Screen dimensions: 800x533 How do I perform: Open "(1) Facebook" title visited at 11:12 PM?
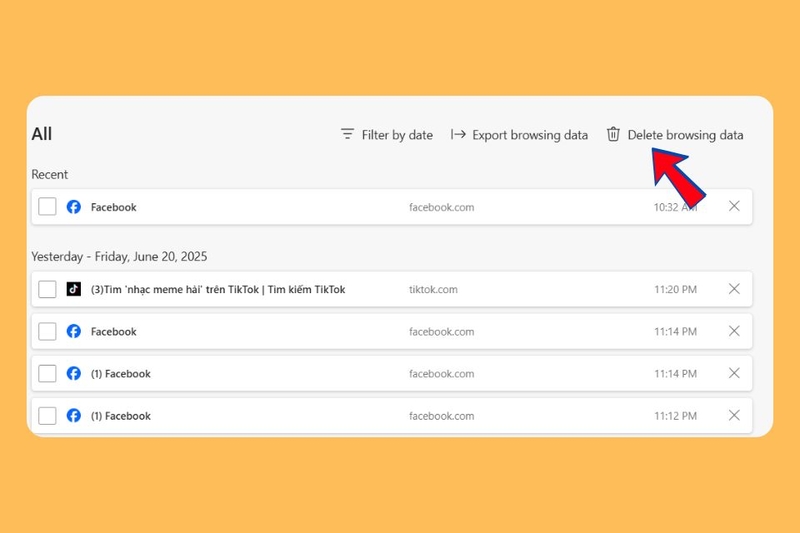121,416
